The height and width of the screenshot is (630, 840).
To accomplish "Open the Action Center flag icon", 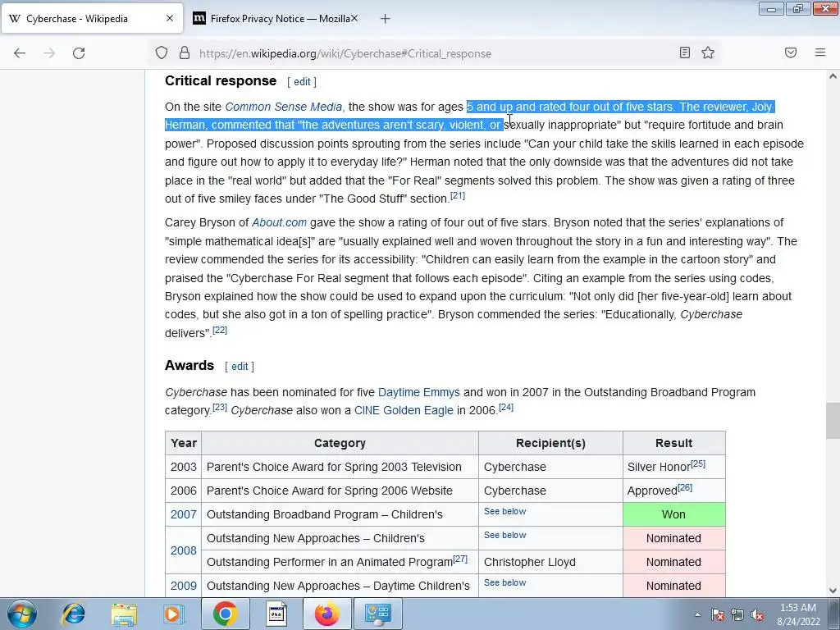I will coord(717,614).
